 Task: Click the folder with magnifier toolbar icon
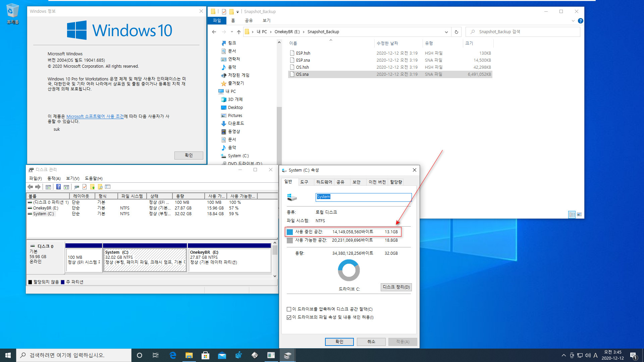point(100,187)
